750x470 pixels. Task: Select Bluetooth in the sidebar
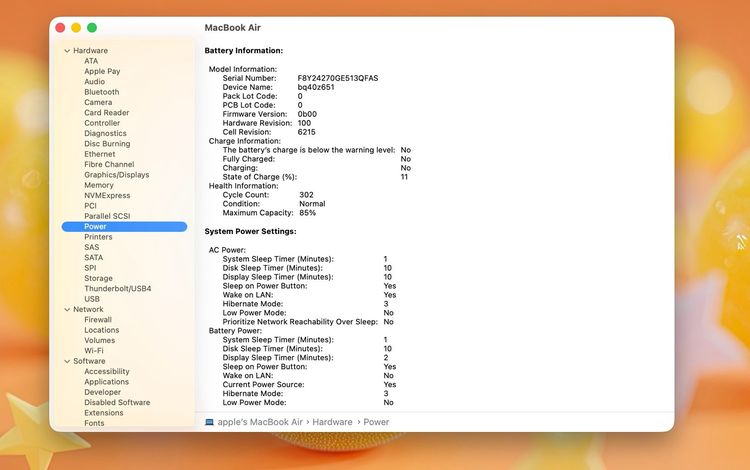pos(101,92)
